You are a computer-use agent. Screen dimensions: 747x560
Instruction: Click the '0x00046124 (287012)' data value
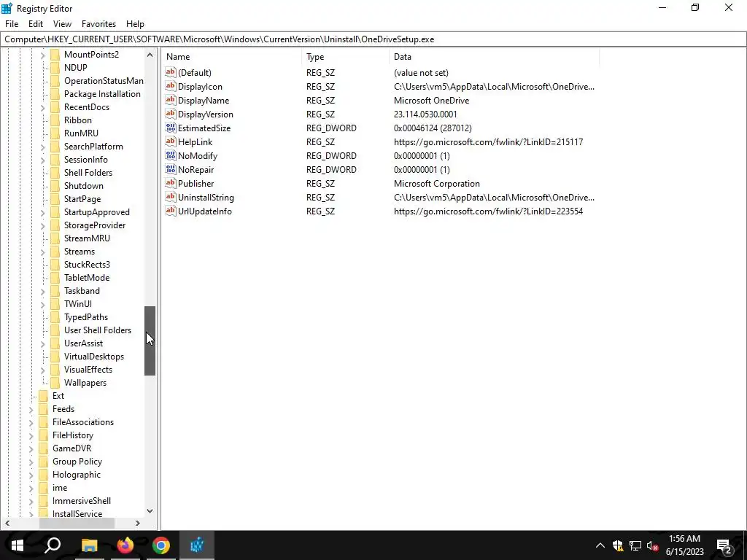click(x=433, y=128)
